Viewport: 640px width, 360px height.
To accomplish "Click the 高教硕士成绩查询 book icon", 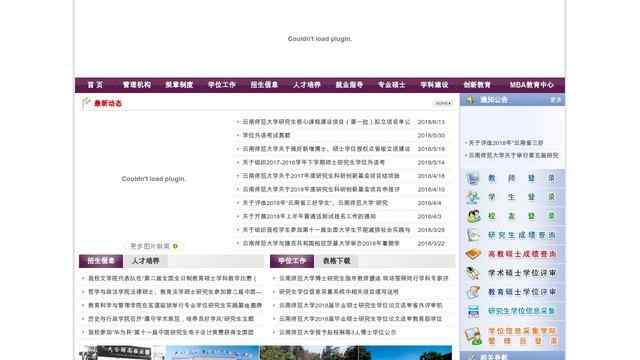I will (473, 254).
